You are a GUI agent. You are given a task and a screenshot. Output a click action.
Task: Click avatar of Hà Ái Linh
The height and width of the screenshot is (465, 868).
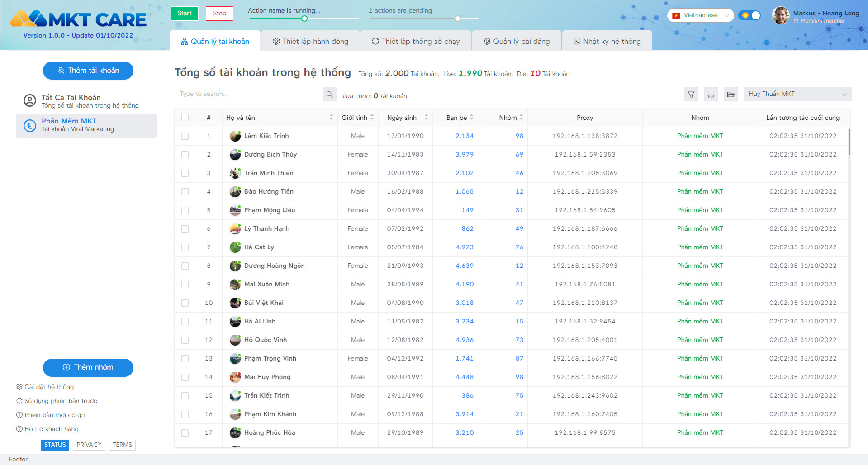coord(235,321)
